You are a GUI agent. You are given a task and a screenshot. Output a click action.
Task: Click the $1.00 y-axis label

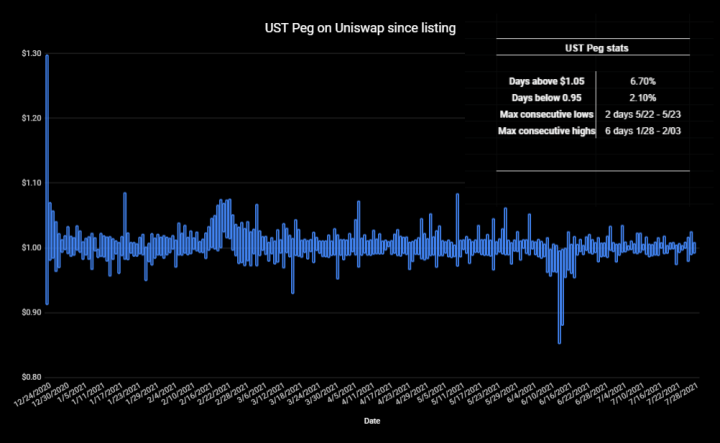(x=32, y=247)
